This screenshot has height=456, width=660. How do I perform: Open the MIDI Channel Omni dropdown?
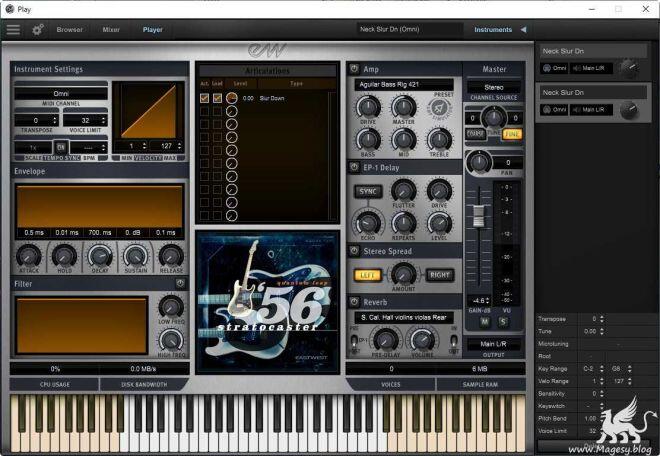coord(61,93)
